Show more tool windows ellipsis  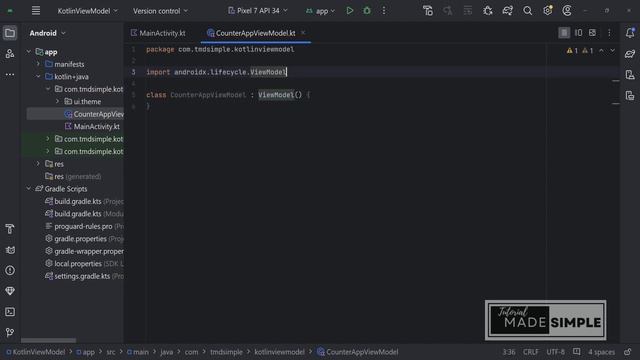pos(10,75)
